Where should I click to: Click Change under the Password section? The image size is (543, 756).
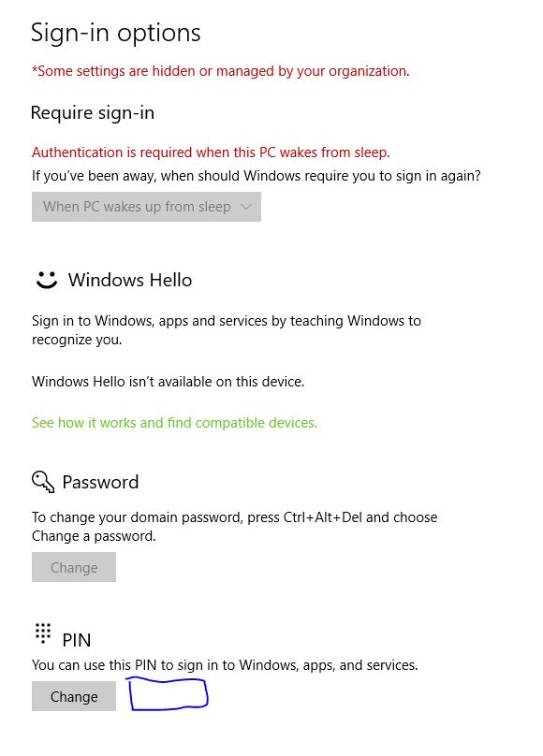pos(73,567)
